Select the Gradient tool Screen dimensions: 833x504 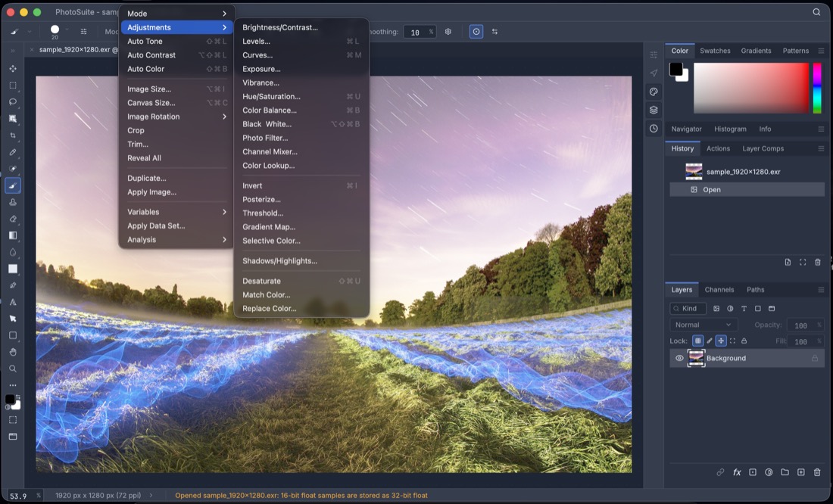(x=13, y=235)
